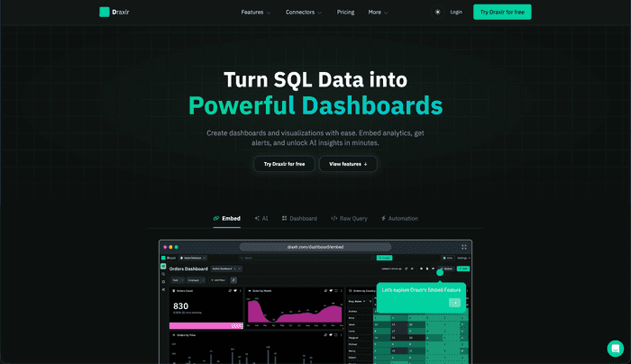
Task: Open the More dropdown menu
Action: tap(378, 12)
